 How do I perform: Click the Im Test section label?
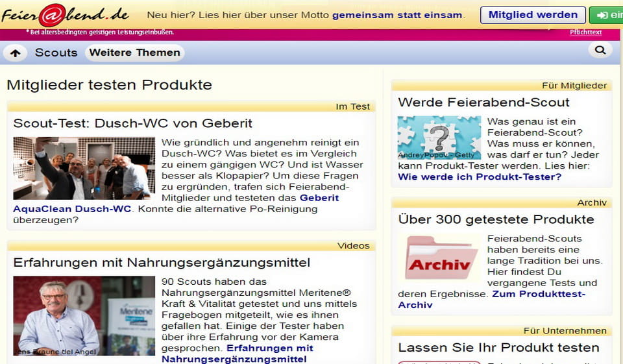coord(352,106)
